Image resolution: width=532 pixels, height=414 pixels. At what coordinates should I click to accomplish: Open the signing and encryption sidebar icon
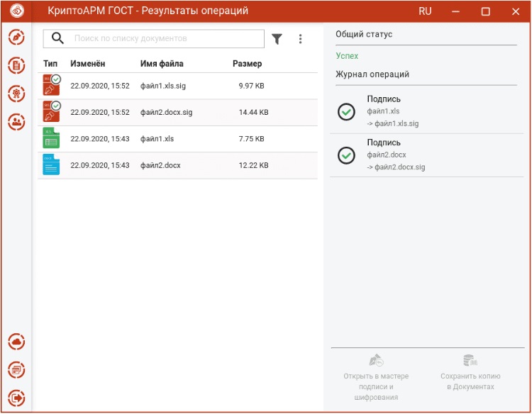(16, 38)
